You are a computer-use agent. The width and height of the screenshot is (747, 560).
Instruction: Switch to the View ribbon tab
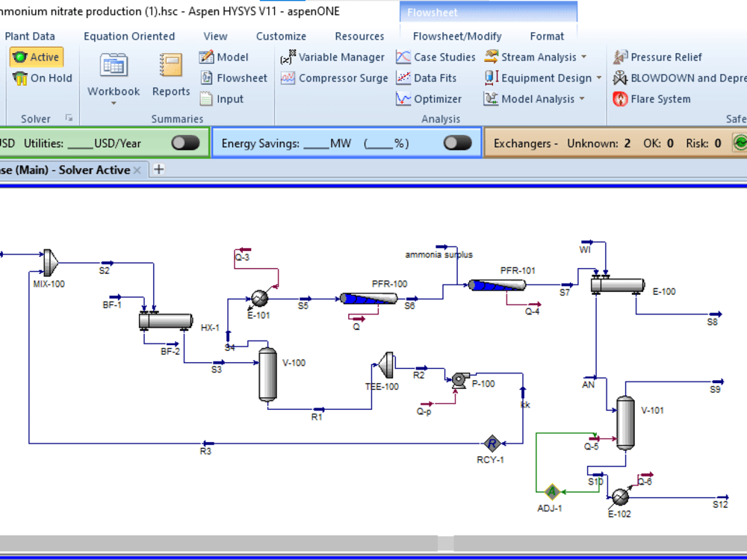(x=215, y=36)
